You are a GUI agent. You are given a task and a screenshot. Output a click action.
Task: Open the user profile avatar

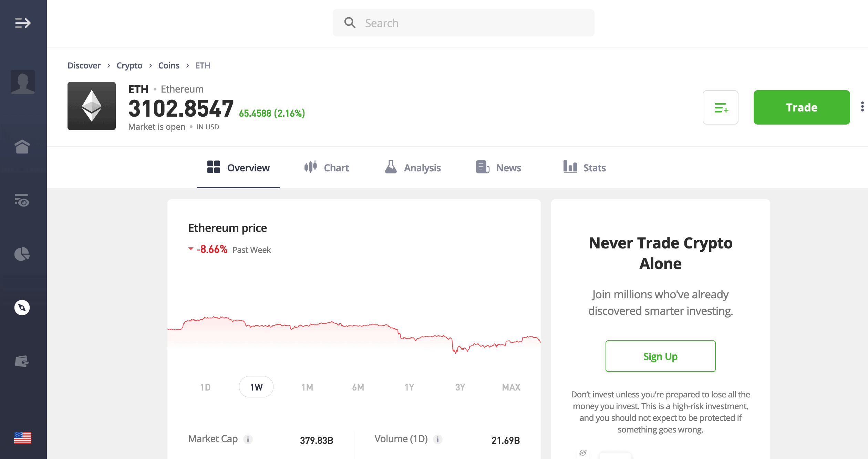tap(23, 82)
